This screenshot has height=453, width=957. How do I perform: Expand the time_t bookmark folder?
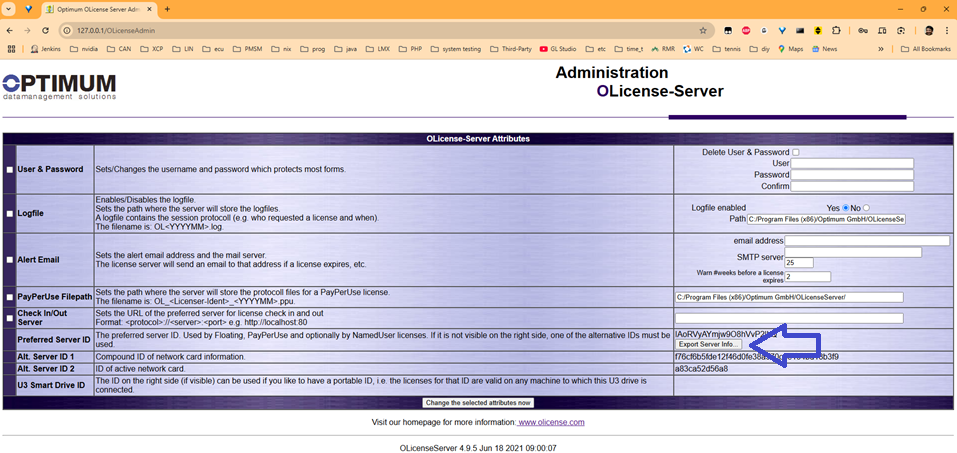click(629, 49)
